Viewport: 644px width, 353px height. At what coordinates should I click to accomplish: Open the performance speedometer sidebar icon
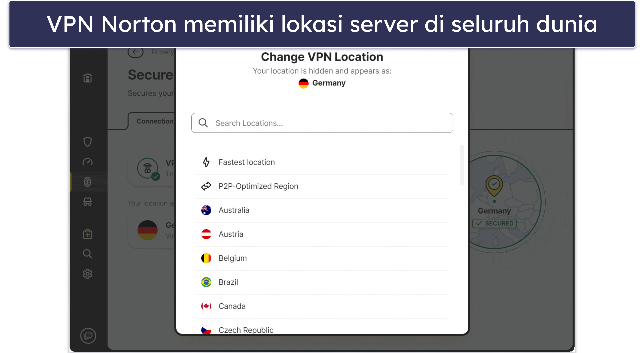pyautogui.click(x=88, y=162)
